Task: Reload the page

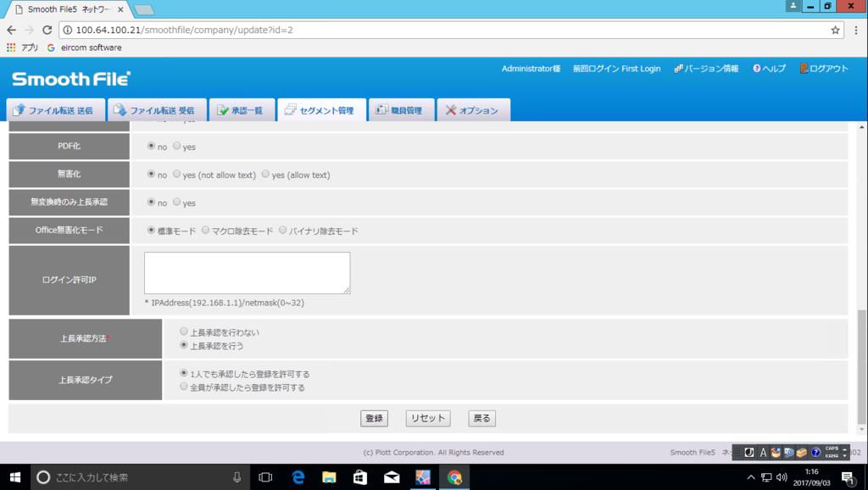Action: (47, 30)
